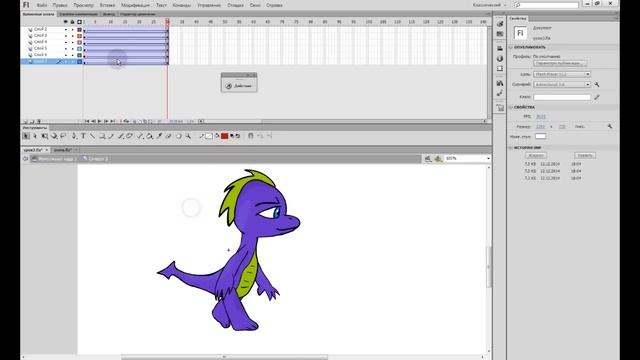Select the Eraser tool

point(169,136)
